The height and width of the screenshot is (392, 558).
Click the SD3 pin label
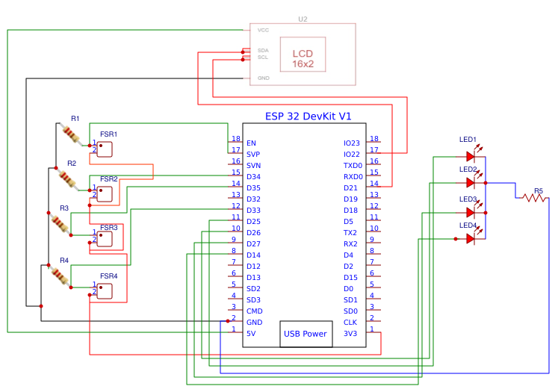point(253,300)
